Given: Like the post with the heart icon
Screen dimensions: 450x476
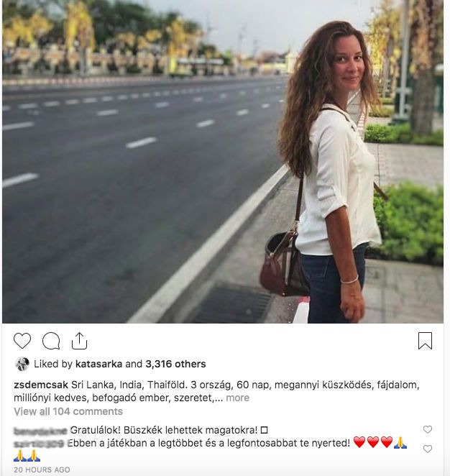Looking at the screenshot, I should (22, 341).
